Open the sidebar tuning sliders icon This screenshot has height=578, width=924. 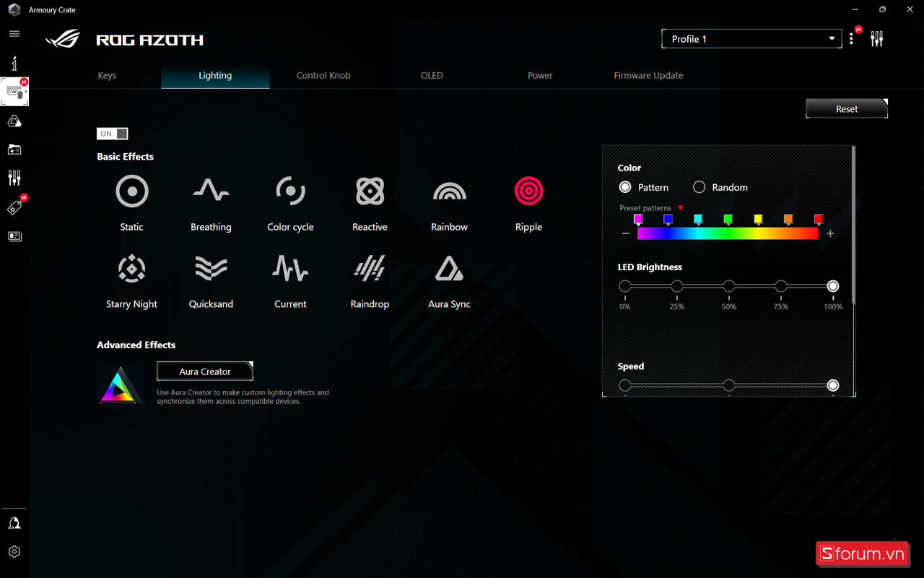[x=14, y=178]
